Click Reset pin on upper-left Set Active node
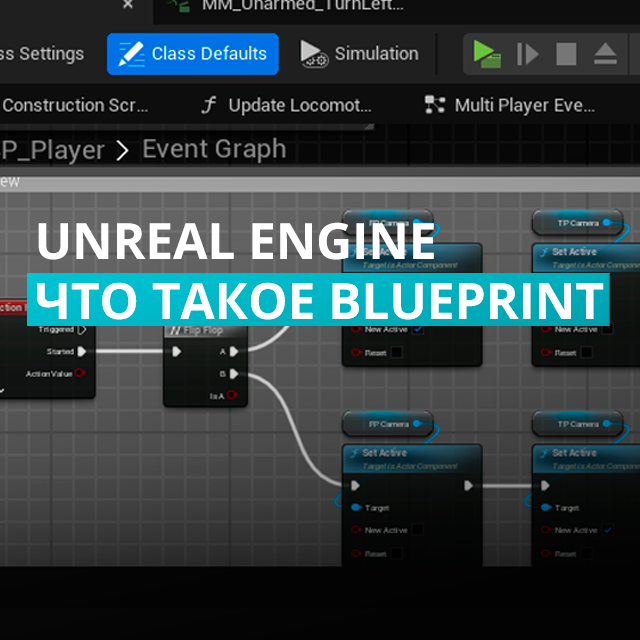 coord(356,352)
